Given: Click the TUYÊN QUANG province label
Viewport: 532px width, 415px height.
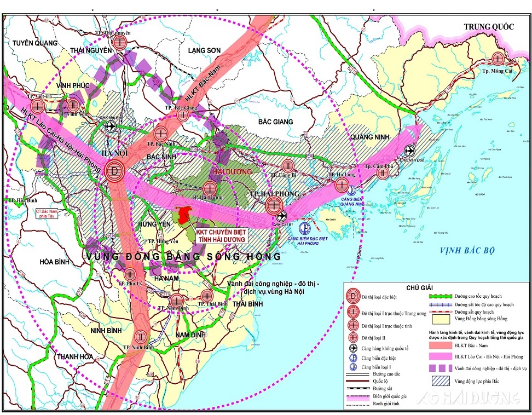Looking at the screenshot, I should (x=35, y=43).
